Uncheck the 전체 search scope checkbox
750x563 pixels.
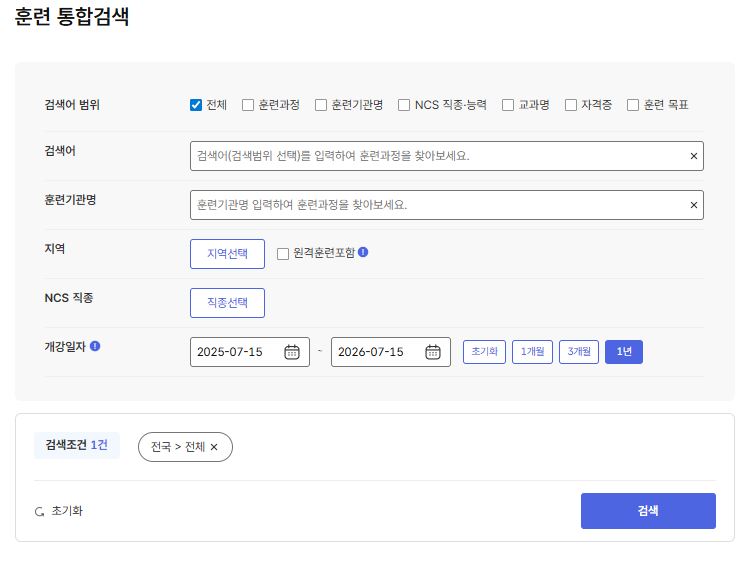[196, 105]
